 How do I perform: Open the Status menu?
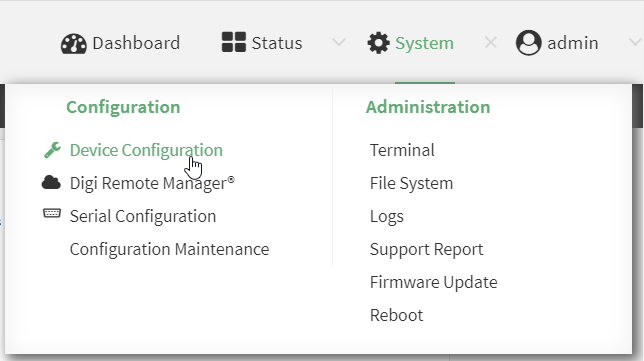[277, 43]
